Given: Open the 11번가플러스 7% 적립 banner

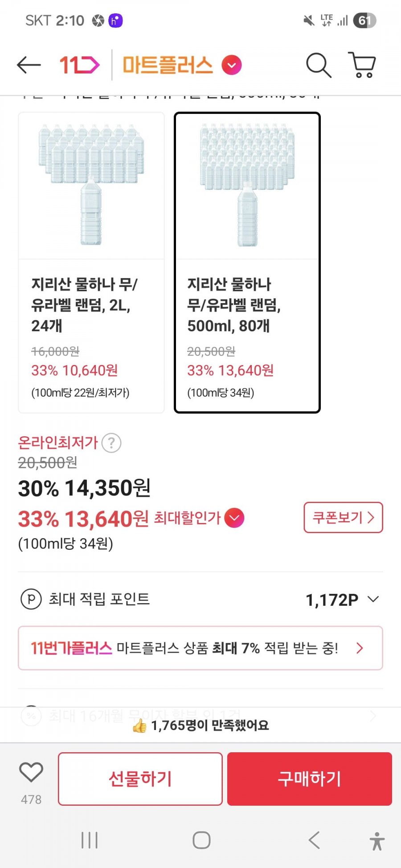Looking at the screenshot, I should (200, 648).
